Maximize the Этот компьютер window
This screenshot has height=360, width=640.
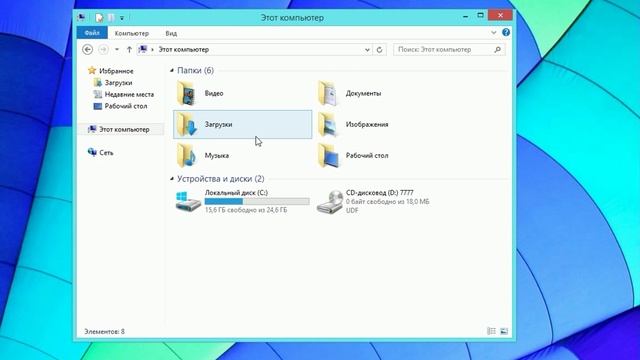tap(480, 16)
